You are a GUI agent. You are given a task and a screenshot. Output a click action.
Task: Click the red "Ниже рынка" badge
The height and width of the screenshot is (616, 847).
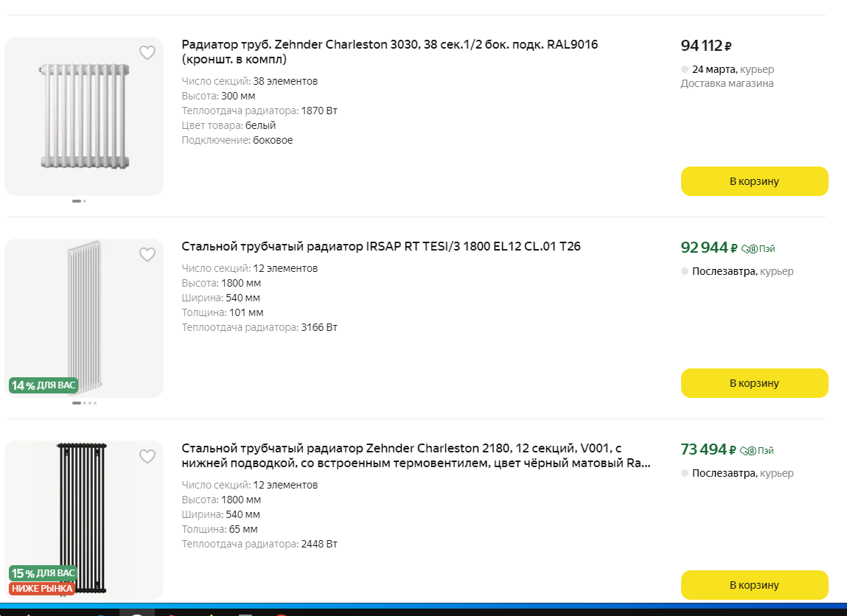[x=42, y=588]
